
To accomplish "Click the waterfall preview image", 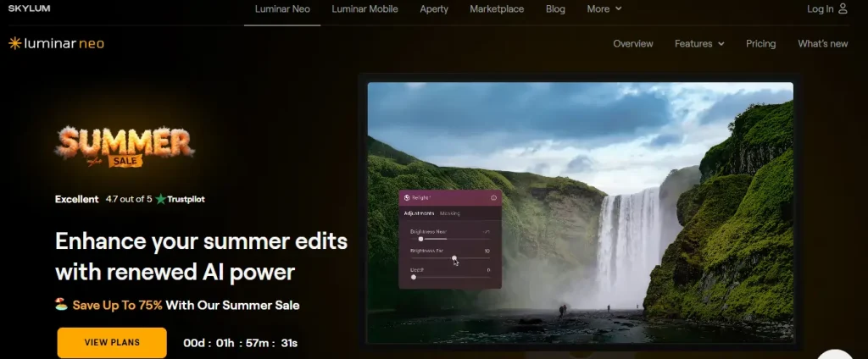I will click(x=580, y=213).
